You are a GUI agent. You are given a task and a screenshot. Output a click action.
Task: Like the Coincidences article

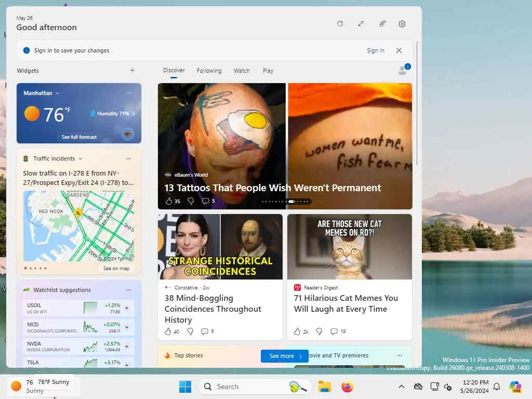(x=168, y=331)
